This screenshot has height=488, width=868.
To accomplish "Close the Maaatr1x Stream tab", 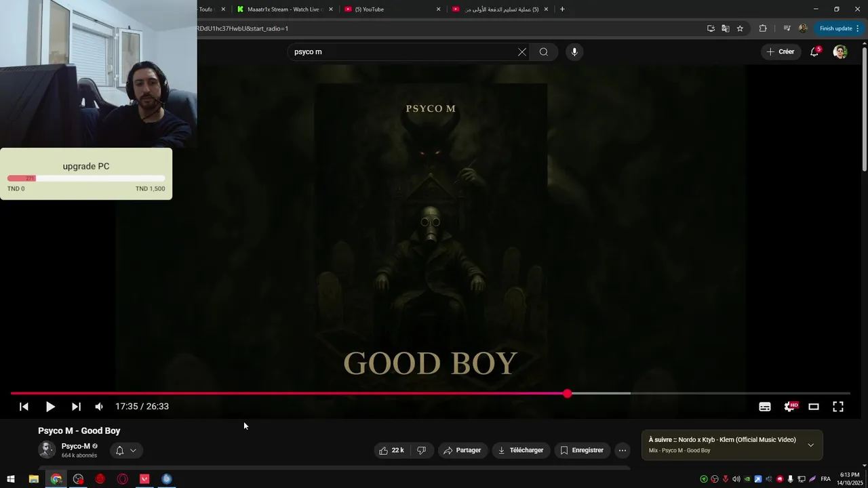I will pos(331,9).
